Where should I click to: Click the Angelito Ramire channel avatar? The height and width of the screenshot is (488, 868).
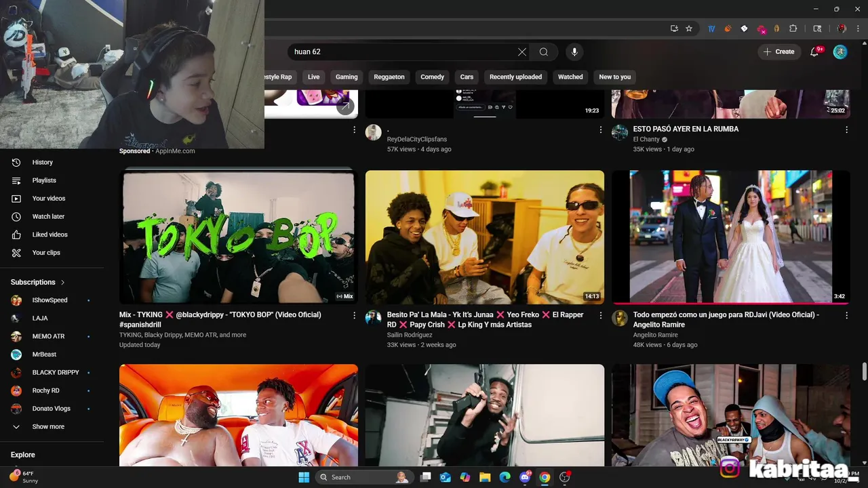620,319
